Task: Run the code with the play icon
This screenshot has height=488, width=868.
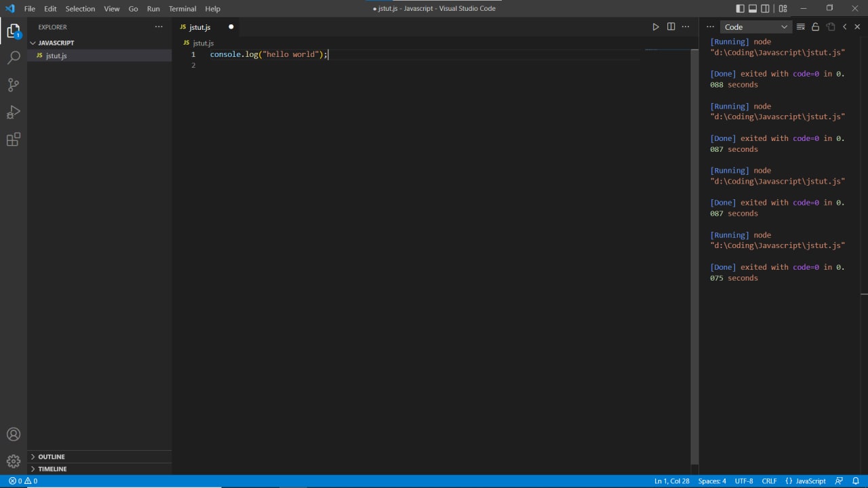Action: click(x=656, y=27)
